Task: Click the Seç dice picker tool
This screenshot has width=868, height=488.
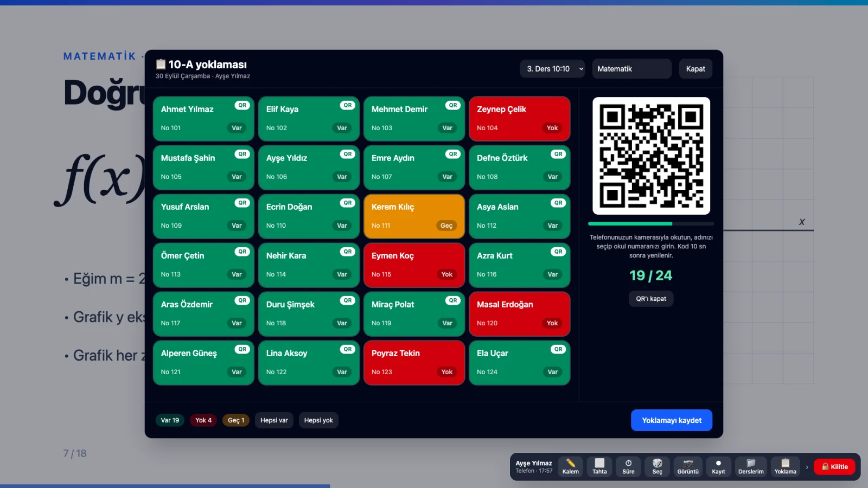Action: (657, 466)
